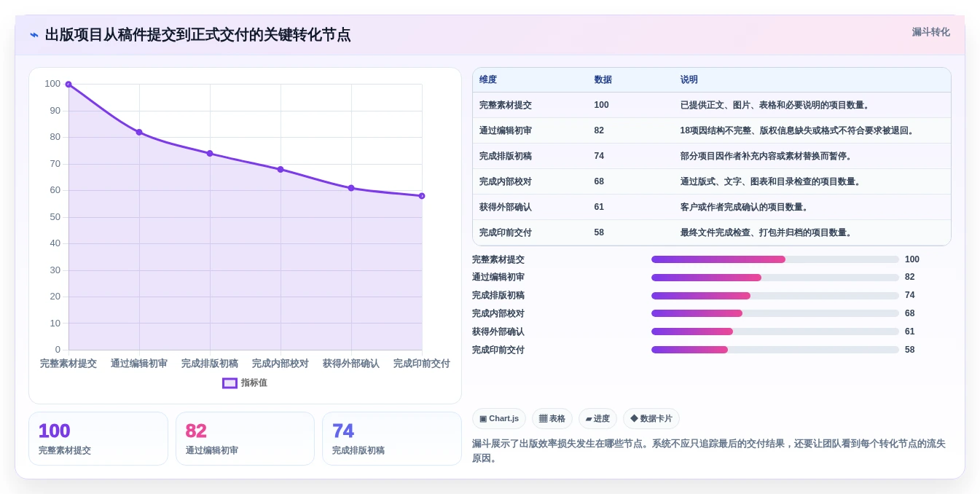Click the chart data point at 完成内部校对

tap(281, 170)
